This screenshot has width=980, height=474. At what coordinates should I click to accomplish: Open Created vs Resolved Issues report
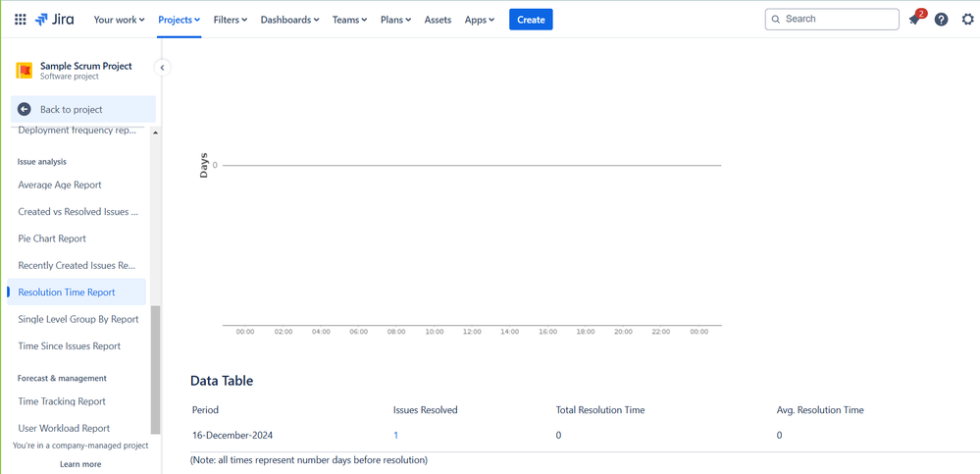pyautogui.click(x=78, y=212)
